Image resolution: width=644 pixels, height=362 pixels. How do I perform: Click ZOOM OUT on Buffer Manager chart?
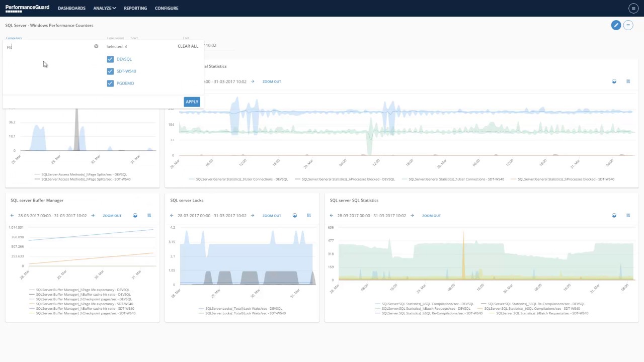[112, 216]
